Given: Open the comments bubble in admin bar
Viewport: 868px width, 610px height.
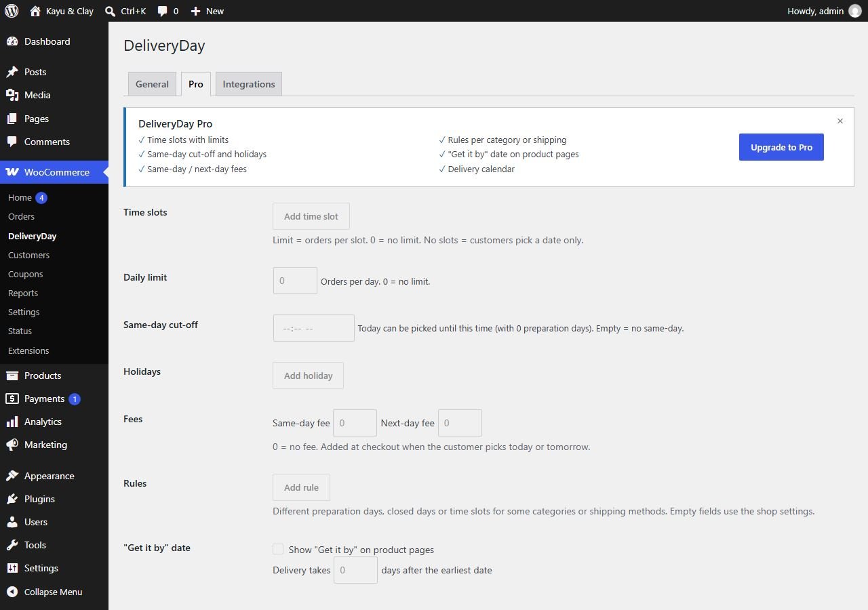Looking at the screenshot, I should pos(162,12).
